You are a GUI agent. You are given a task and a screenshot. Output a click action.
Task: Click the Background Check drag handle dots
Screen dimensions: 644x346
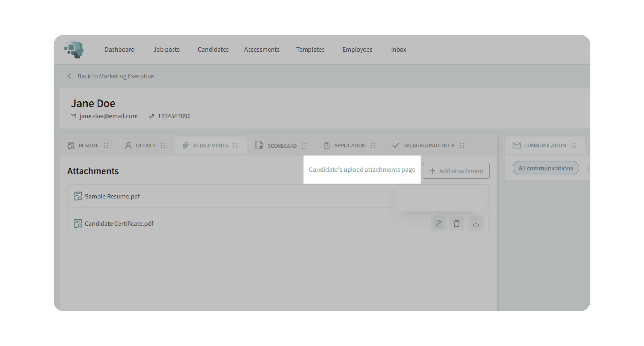pyautogui.click(x=462, y=145)
